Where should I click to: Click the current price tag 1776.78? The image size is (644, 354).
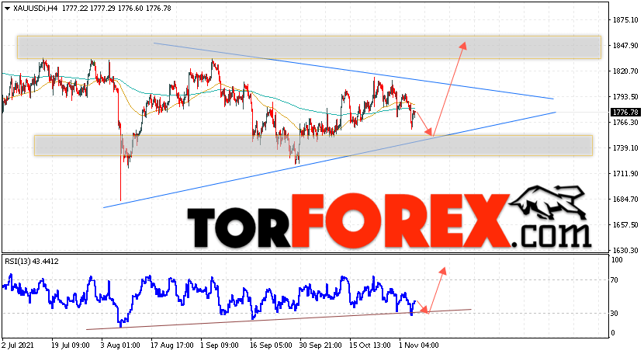pyautogui.click(x=625, y=113)
